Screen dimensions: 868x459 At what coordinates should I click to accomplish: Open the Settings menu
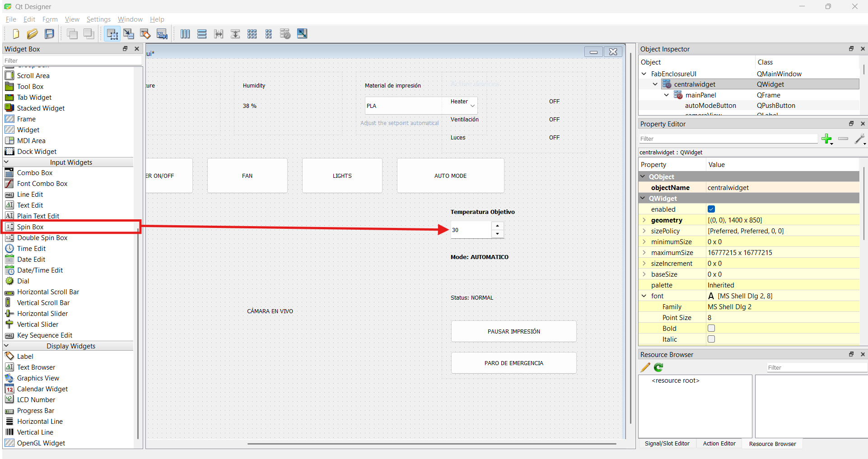point(98,19)
